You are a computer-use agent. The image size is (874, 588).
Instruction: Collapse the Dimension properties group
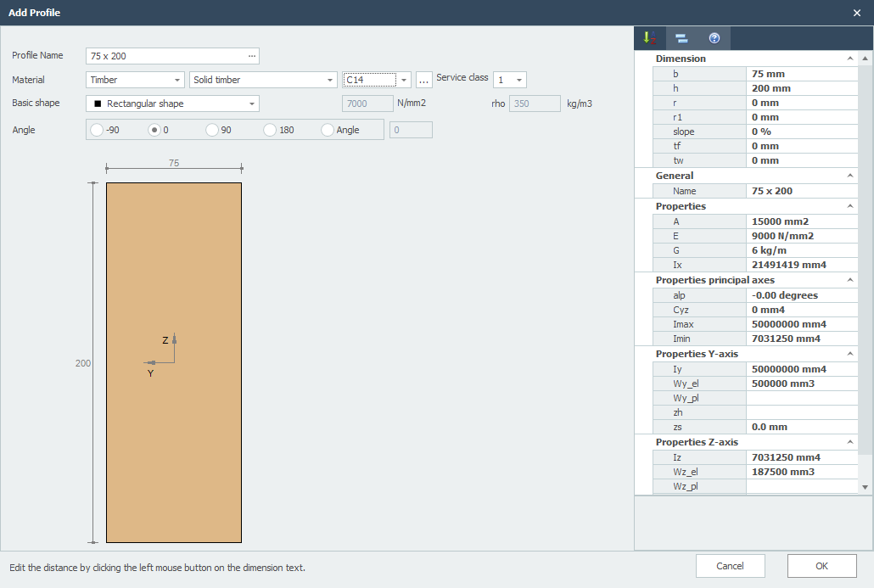(849, 58)
